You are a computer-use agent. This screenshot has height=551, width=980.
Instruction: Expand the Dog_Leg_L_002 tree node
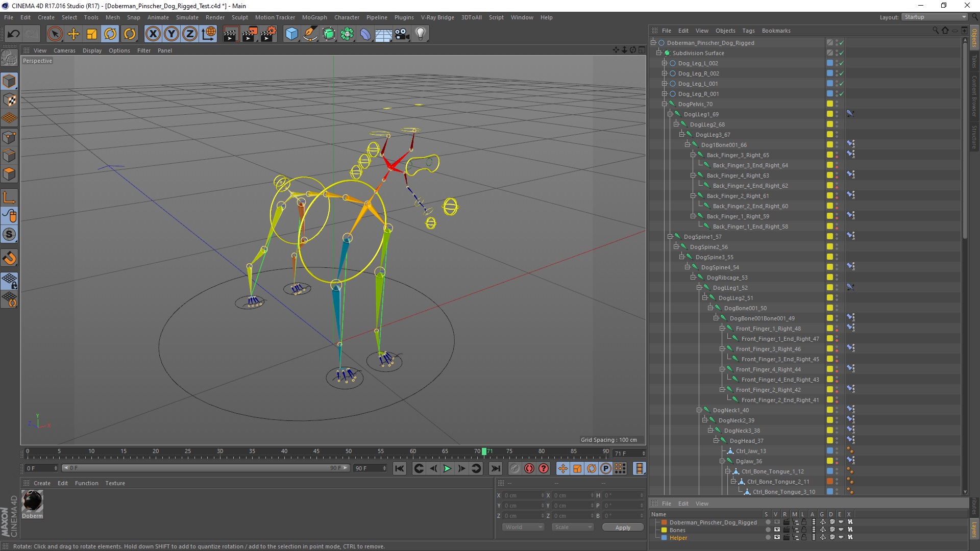664,63
